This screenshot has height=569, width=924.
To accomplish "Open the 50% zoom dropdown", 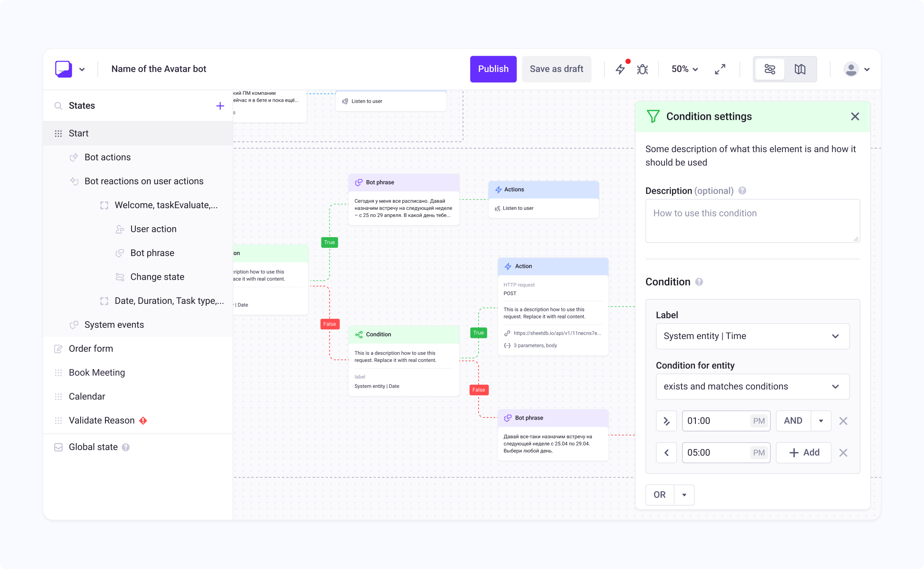I will click(684, 69).
